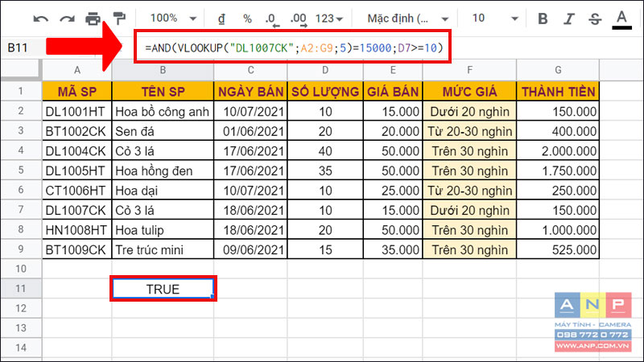Select cell Hoa bồ công anh
644x362 pixels.
tap(163, 111)
